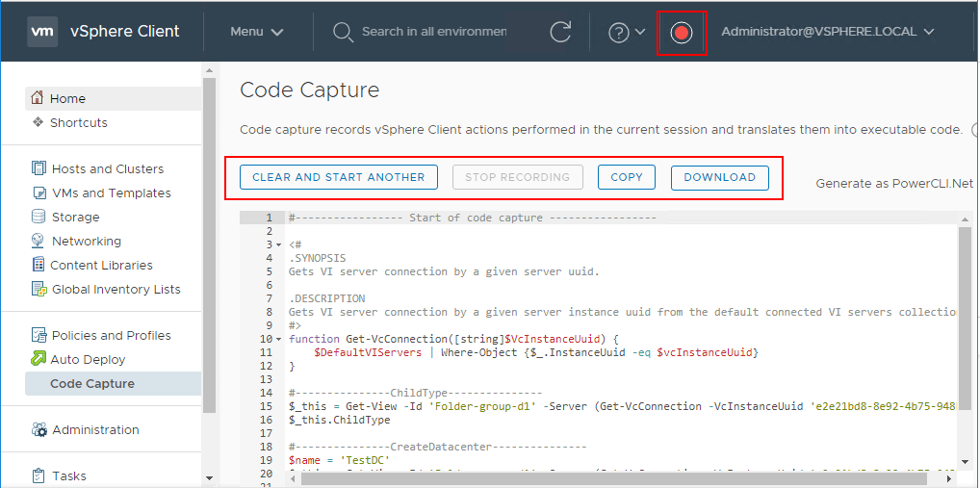Click the refresh icon in header

tap(560, 32)
